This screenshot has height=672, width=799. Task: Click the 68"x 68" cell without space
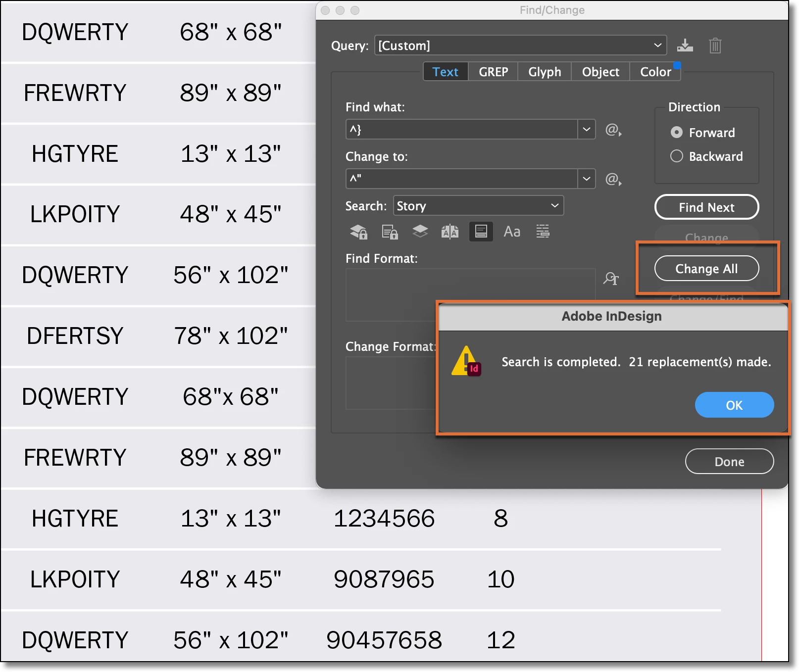point(231,397)
